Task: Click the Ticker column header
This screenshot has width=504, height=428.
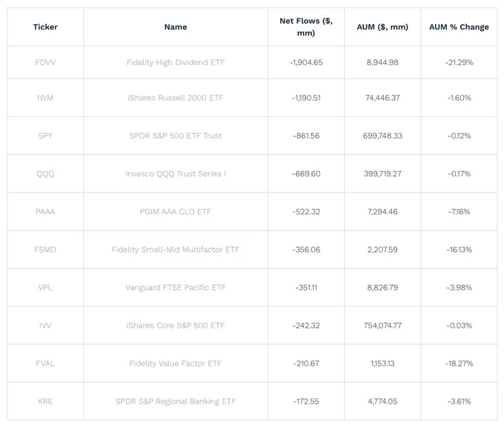Action: click(45, 27)
